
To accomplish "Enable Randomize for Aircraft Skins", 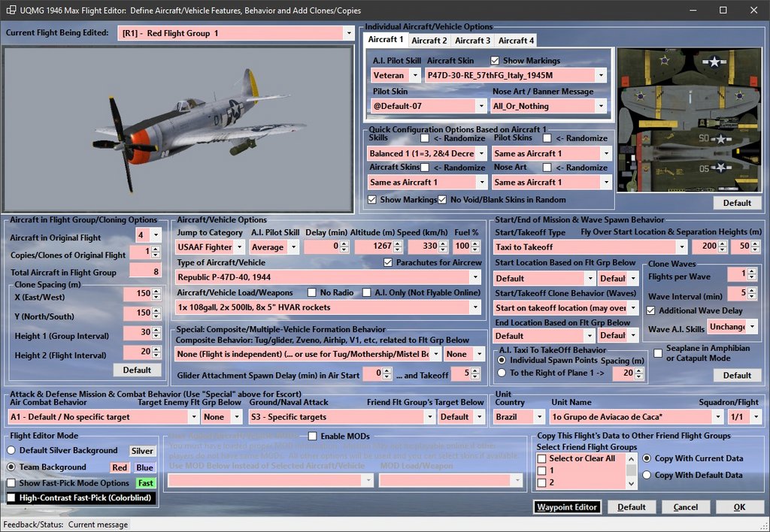I will coord(425,168).
